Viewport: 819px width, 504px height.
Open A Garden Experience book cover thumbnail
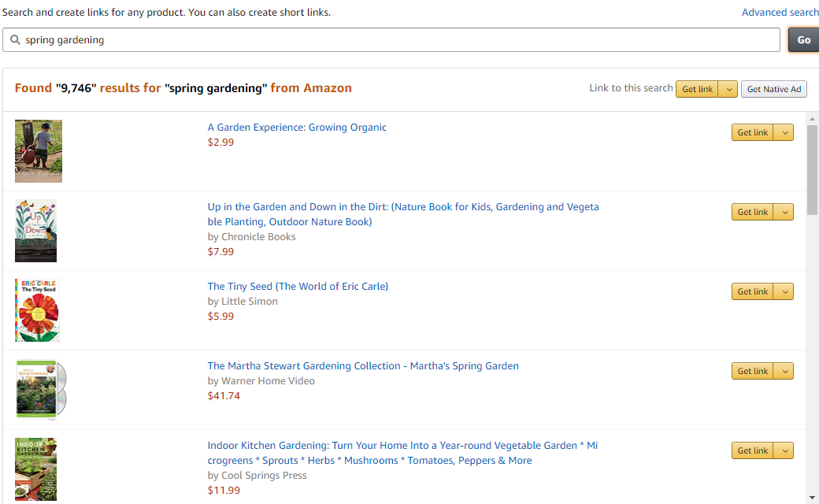coord(39,151)
